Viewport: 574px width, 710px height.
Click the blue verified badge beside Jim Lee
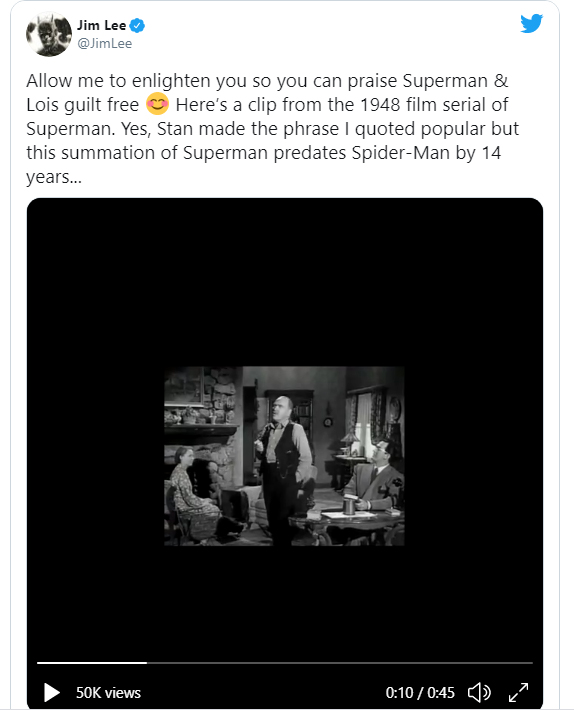click(x=137, y=25)
